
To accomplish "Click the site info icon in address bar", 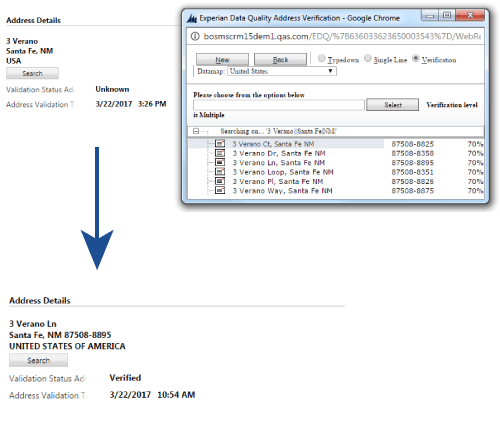I will [x=195, y=36].
